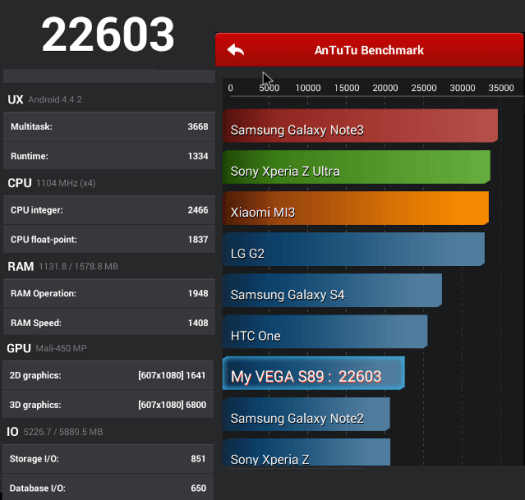Select the Sony Xperia Z Ultra bar
This screenshot has width=525, height=500.
[x=357, y=167]
